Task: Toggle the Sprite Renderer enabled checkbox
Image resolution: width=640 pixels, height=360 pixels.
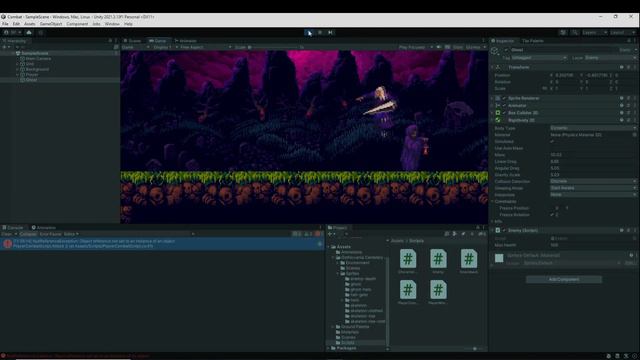Action: click(504, 98)
